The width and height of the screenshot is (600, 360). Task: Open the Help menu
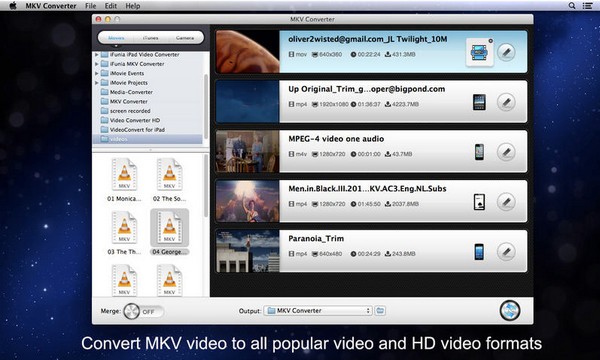point(133,6)
